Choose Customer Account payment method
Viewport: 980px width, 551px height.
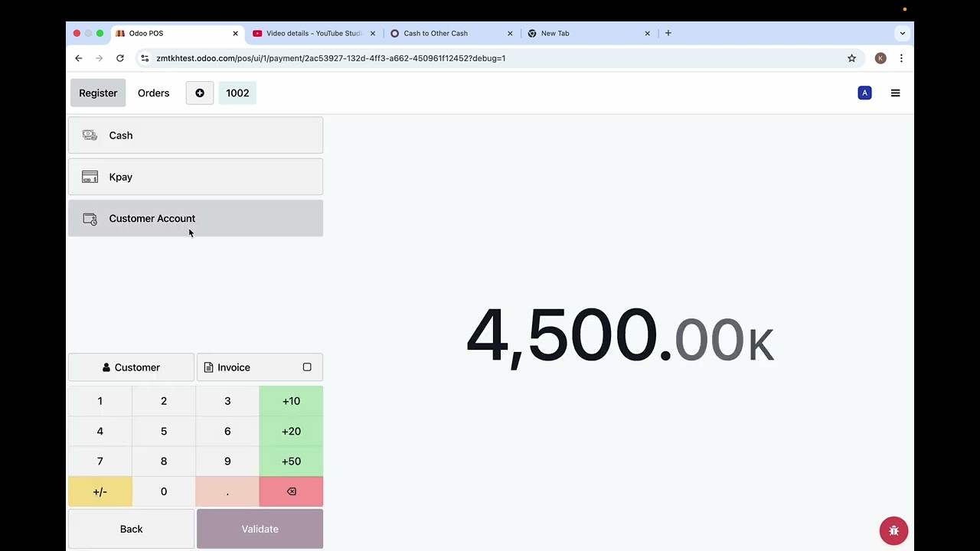coord(195,218)
